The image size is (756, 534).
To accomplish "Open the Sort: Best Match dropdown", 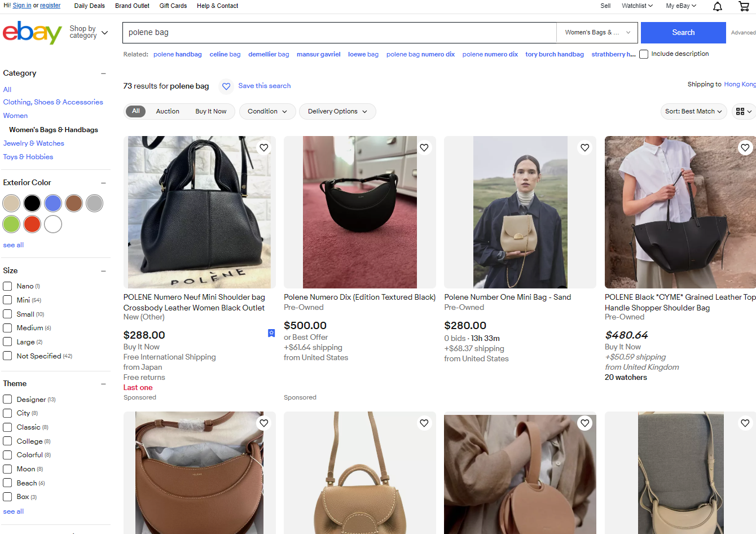I will tap(693, 111).
